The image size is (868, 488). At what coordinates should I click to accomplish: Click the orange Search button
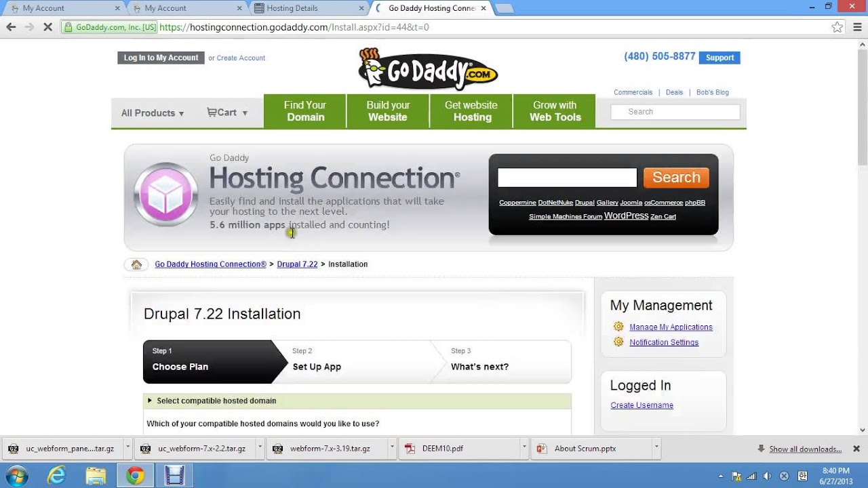(x=676, y=178)
